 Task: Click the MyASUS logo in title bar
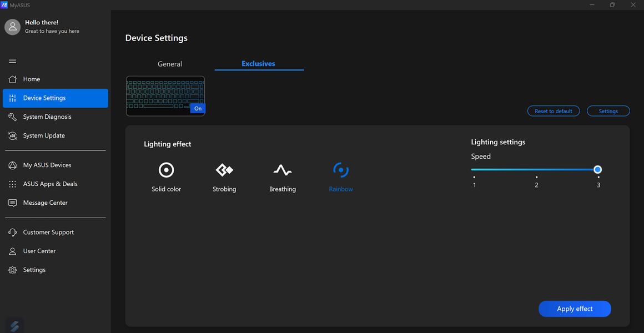(x=4, y=5)
